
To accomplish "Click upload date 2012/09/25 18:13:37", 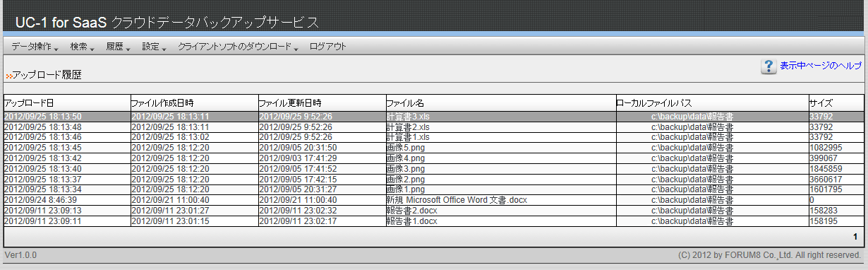I will [x=43, y=180].
